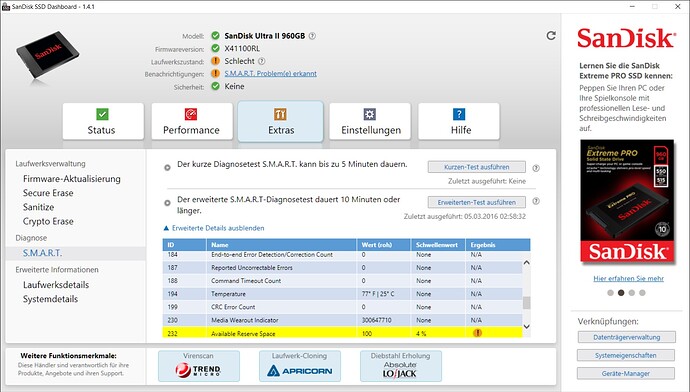Select the fourth carousel dot
Screen dimensions: 690x392
642,293
